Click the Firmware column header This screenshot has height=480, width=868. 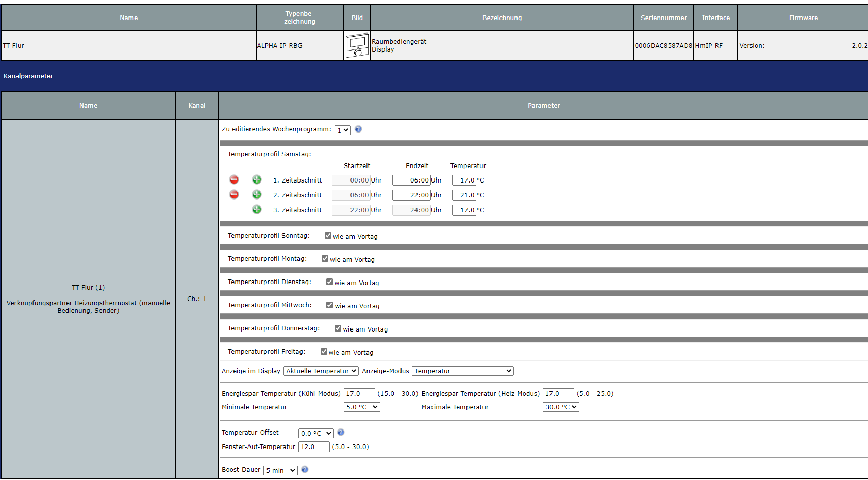tap(803, 18)
